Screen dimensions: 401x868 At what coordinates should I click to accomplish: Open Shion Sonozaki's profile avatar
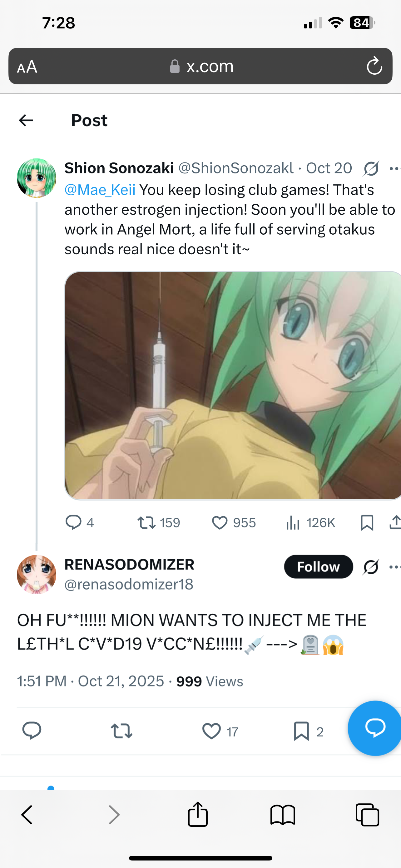36,178
